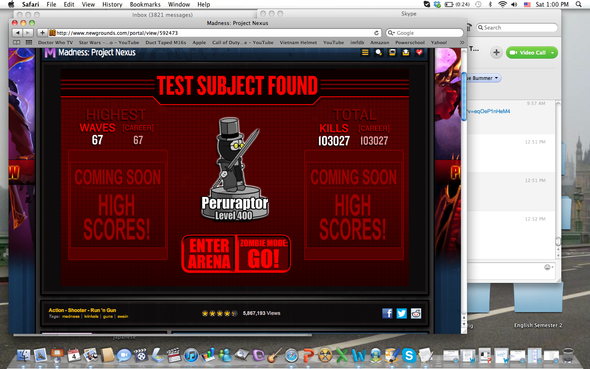This screenshot has width=590, height=369.
Task: Open the input source flag menu
Action: [527, 5]
